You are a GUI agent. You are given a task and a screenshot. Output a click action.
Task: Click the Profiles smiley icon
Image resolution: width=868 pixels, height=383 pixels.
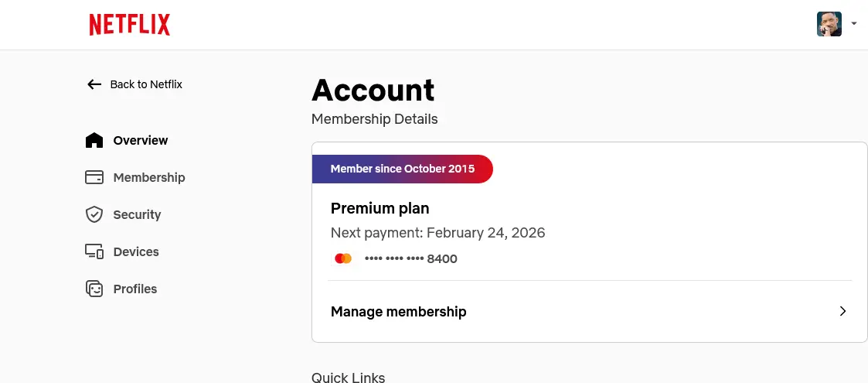[94, 289]
